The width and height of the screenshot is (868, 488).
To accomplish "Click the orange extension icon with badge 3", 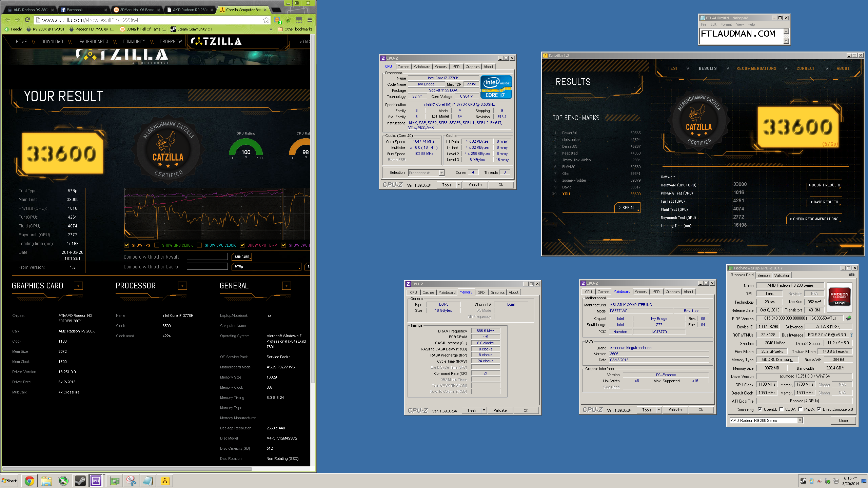I will [277, 20].
